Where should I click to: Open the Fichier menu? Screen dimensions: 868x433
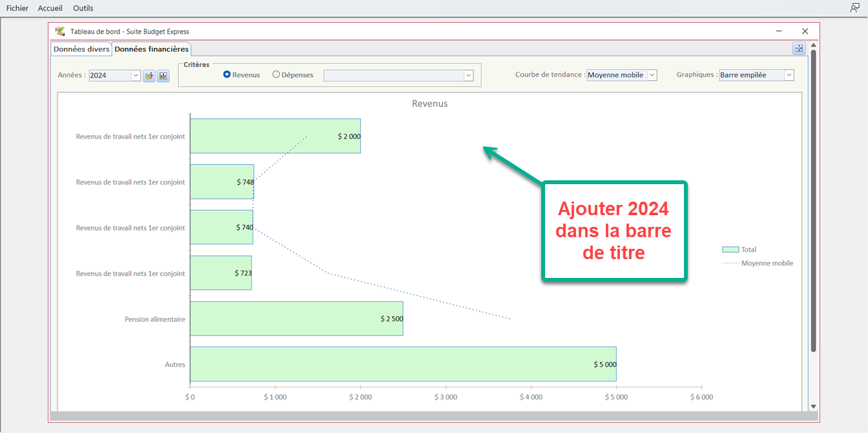17,8
